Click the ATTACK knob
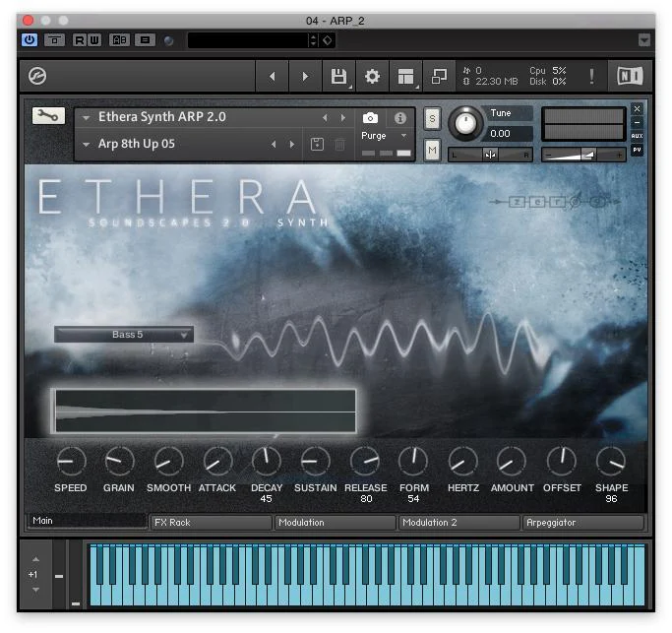The width and height of the screenshot is (672, 633). tap(217, 462)
